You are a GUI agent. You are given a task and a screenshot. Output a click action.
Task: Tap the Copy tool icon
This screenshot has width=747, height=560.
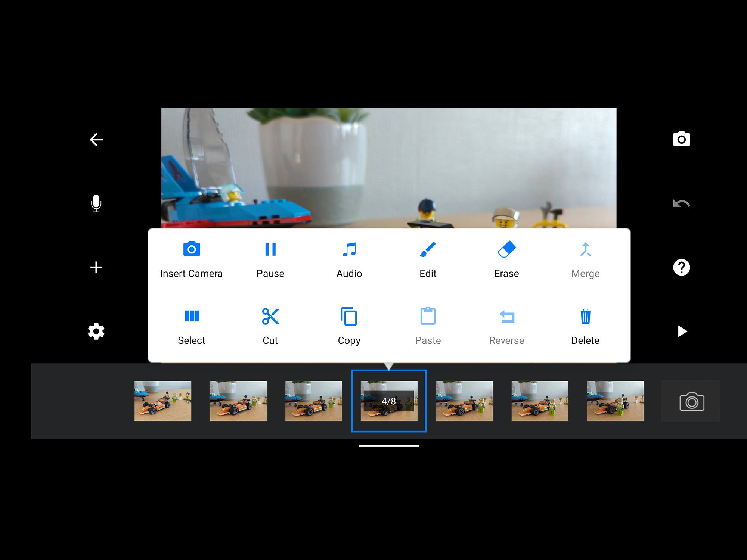[348, 317]
